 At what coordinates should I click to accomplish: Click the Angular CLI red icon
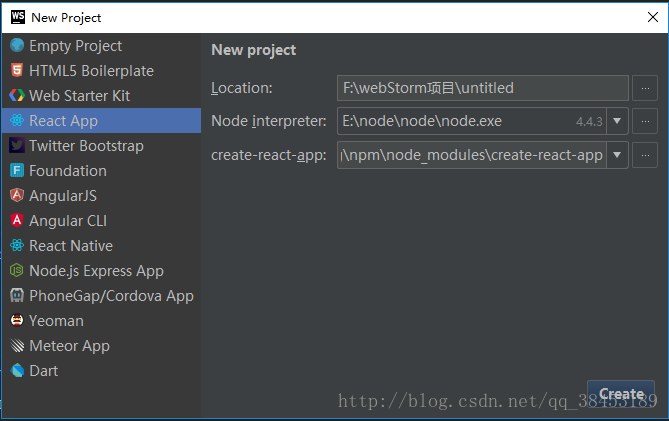[17, 221]
